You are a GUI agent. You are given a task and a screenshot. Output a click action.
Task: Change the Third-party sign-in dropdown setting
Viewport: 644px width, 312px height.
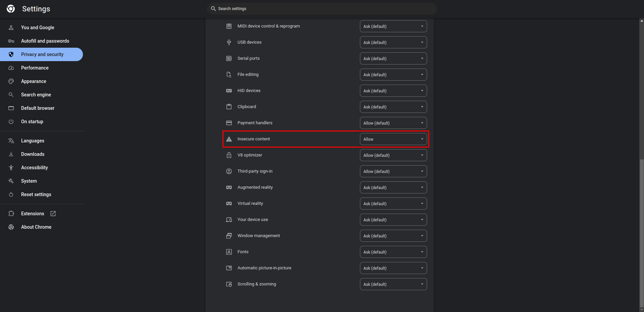pos(393,171)
